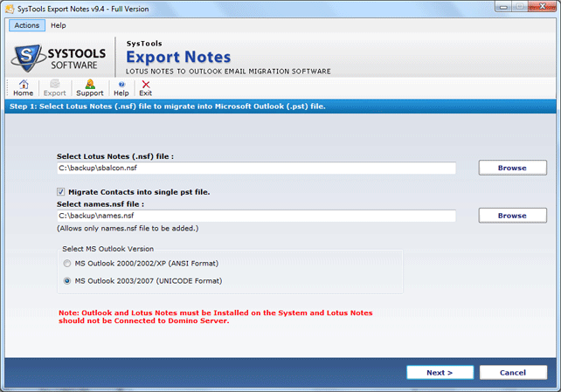Click the 'Allows only names.nsf file' hint
The height and width of the screenshot is (392, 561).
(128, 229)
